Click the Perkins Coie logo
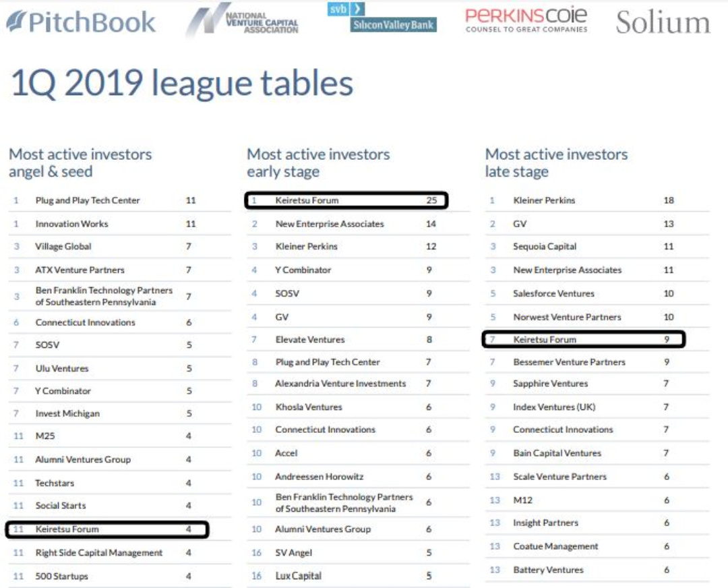 [x=526, y=20]
